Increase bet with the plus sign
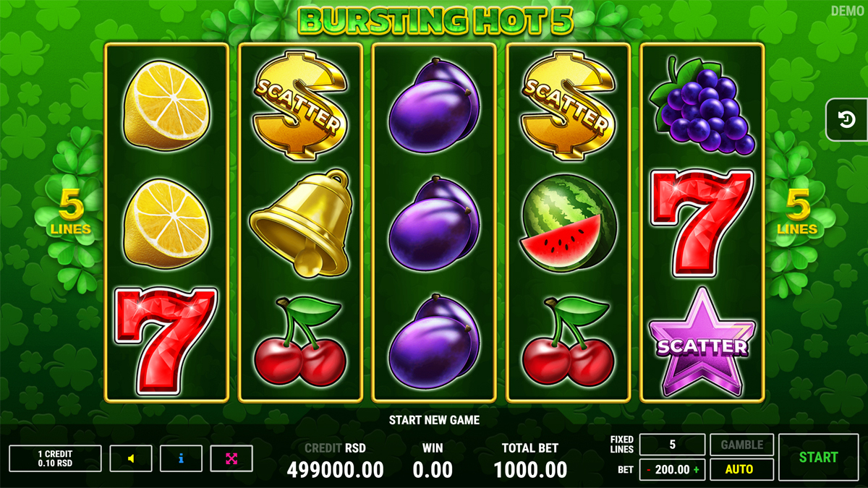 (x=697, y=469)
